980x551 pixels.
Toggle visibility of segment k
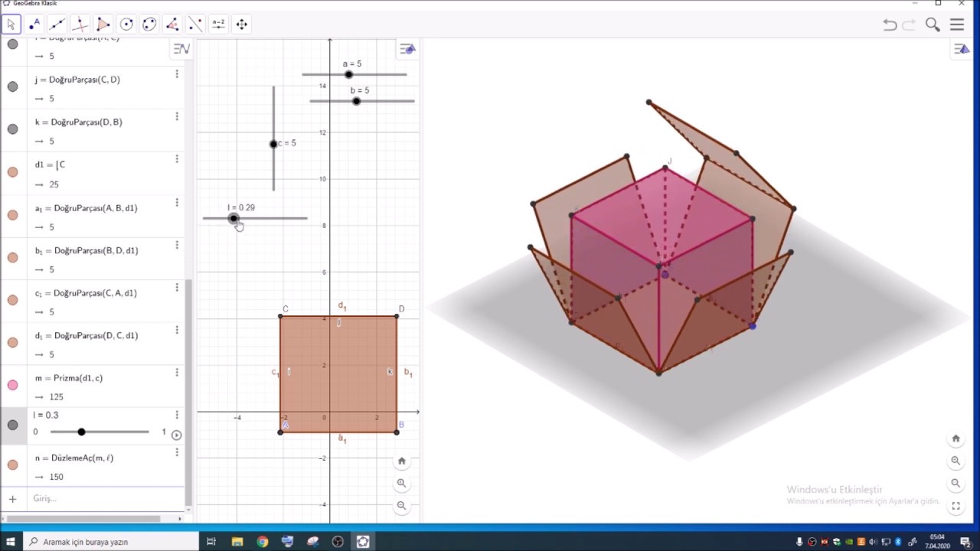tap(12, 129)
